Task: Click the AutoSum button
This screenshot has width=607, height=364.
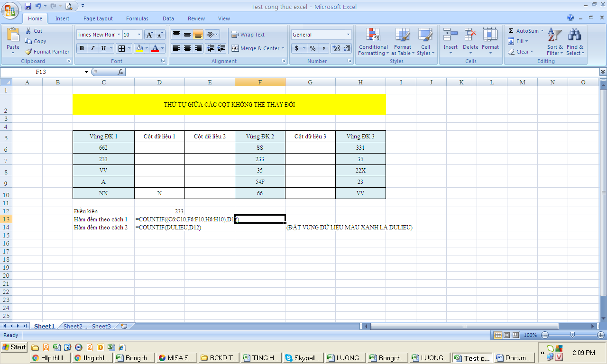Action: point(523,31)
